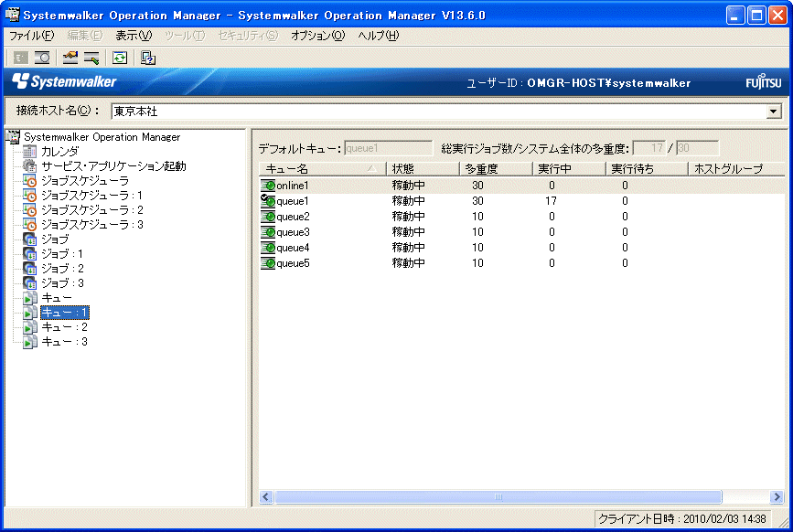Open the ファイル menu
793x532 pixels.
point(31,36)
